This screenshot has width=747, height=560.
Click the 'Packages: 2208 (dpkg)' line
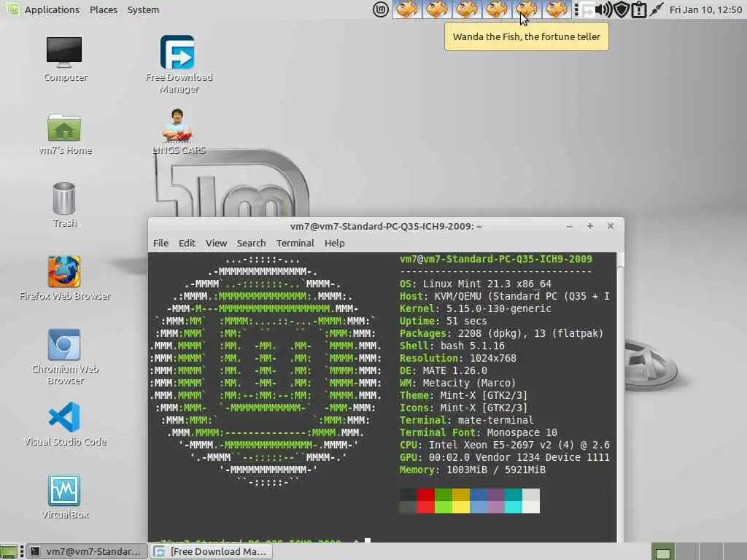tap(501, 333)
